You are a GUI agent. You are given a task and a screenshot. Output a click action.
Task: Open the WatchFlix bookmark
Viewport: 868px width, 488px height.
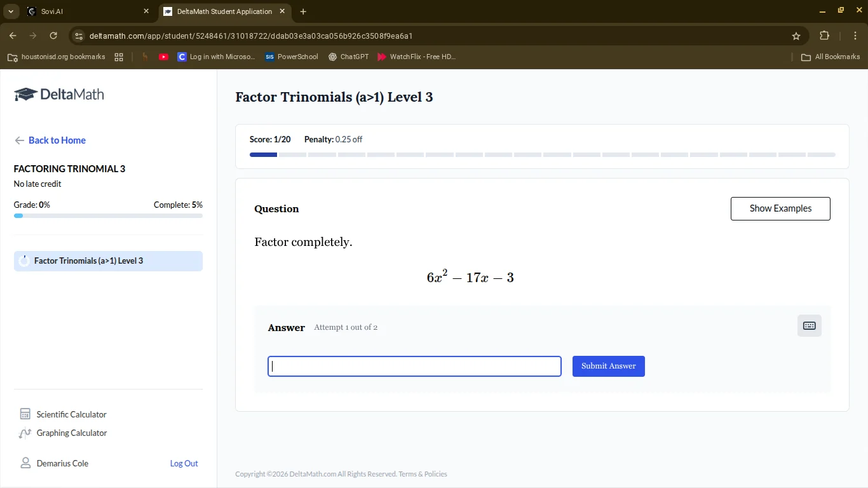coord(416,57)
